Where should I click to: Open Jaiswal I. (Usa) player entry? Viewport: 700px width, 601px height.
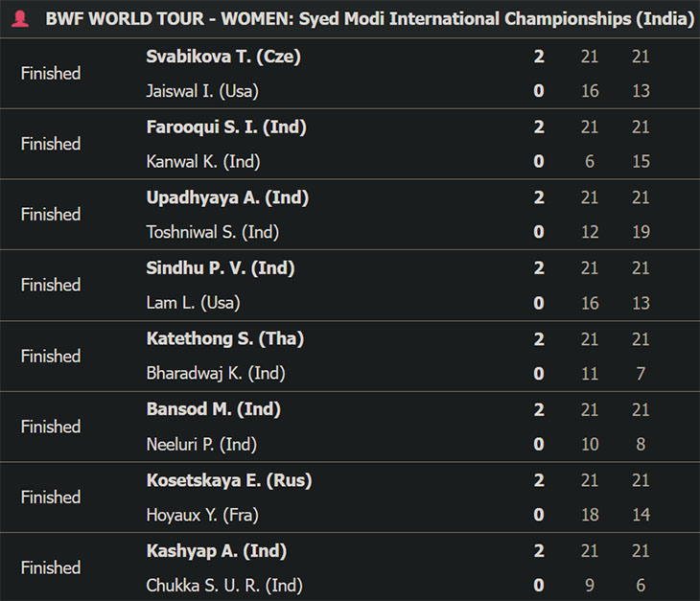pos(202,91)
